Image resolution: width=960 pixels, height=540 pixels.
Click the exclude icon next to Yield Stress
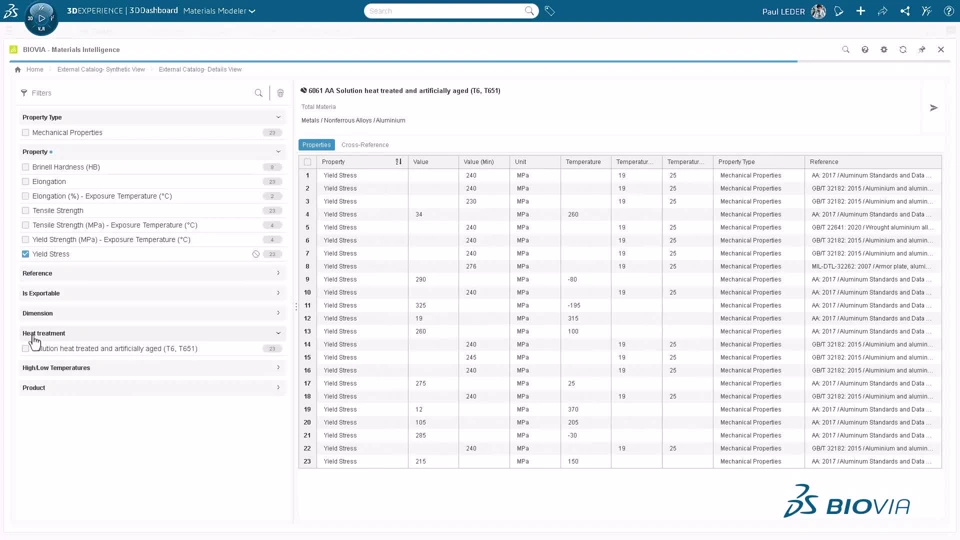[256, 254]
